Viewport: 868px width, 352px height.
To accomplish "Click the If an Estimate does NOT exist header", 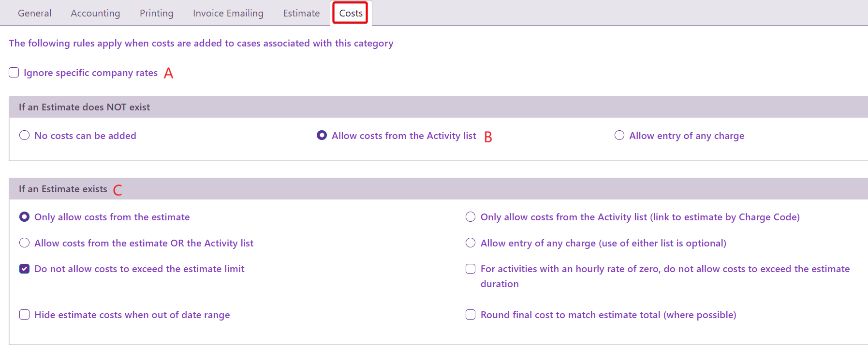I will point(84,107).
